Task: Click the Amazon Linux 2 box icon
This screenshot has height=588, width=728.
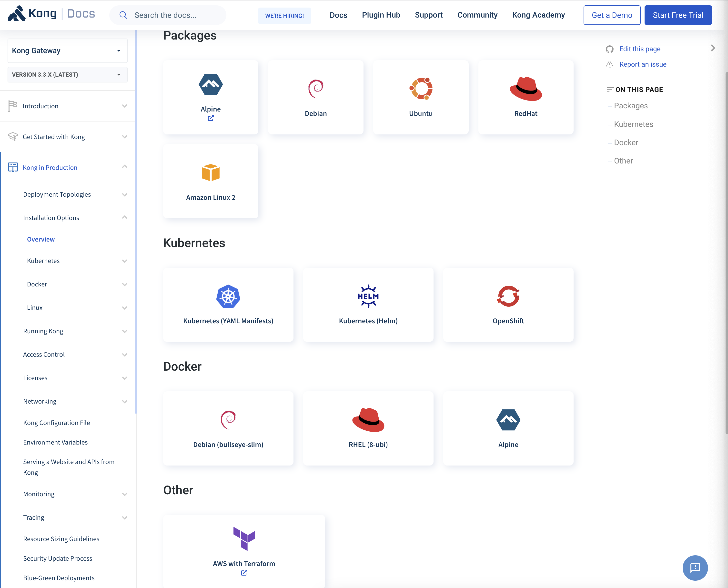Action: [210, 173]
